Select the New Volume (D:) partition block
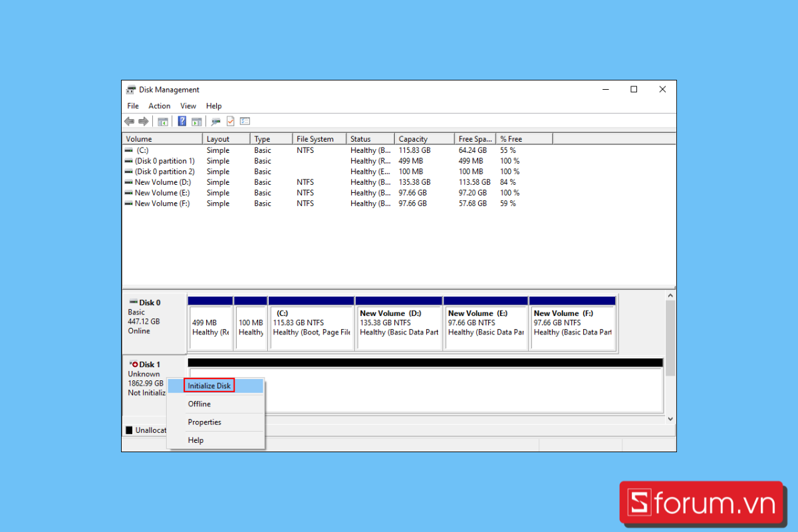 [399, 323]
